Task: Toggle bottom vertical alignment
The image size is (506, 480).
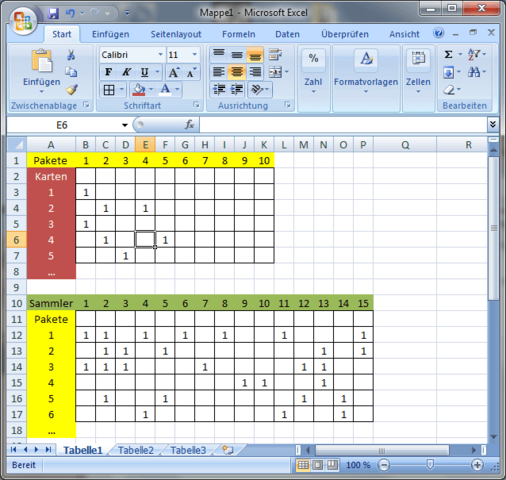Action: coord(255,54)
